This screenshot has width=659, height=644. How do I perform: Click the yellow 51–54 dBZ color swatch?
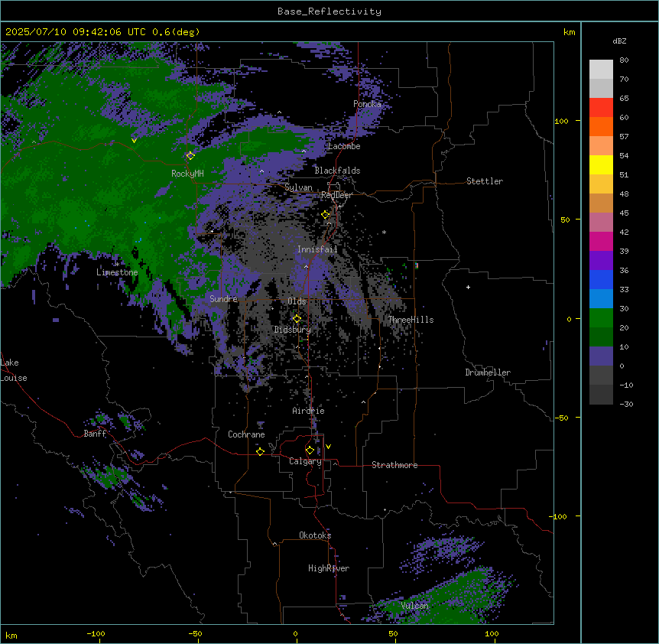tap(601, 164)
